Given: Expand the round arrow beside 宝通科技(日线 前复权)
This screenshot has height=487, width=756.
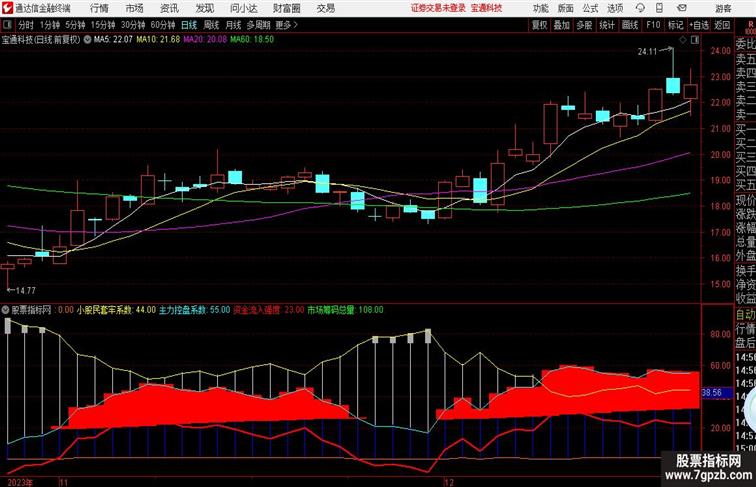Looking at the screenshot, I should [x=87, y=40].
